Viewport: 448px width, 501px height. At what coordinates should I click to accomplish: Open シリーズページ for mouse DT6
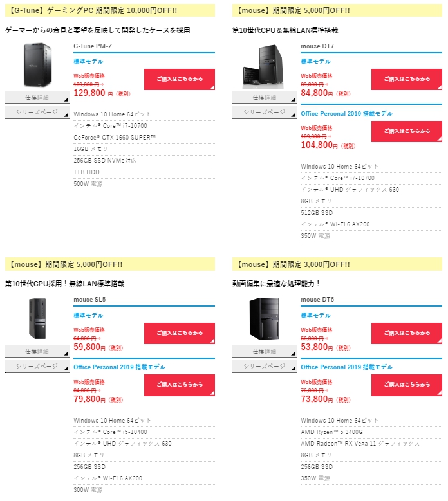pyautogui.click(x=265, y=366)
